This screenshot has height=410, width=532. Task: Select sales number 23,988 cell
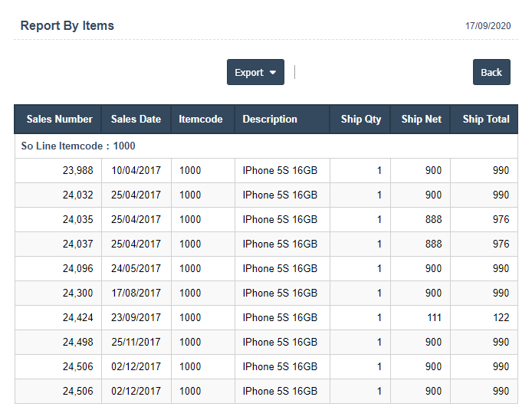[77, 170]
